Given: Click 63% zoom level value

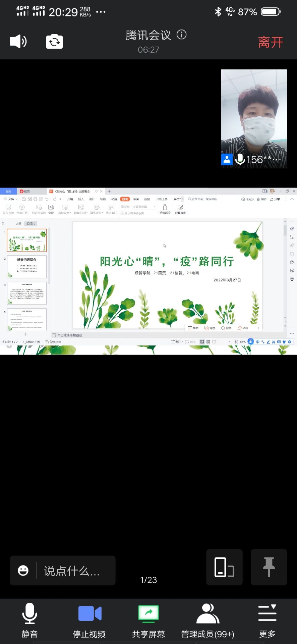Looking at the screenshot, I should (x=243, y=342).
